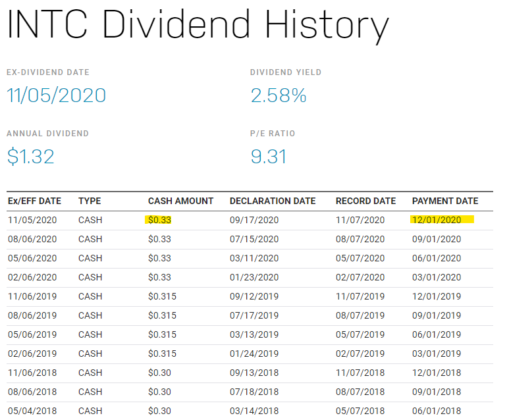This screenshot has width=509, height=420.
Task: Click payment date 12/01/2018
Action: [437, 373]
